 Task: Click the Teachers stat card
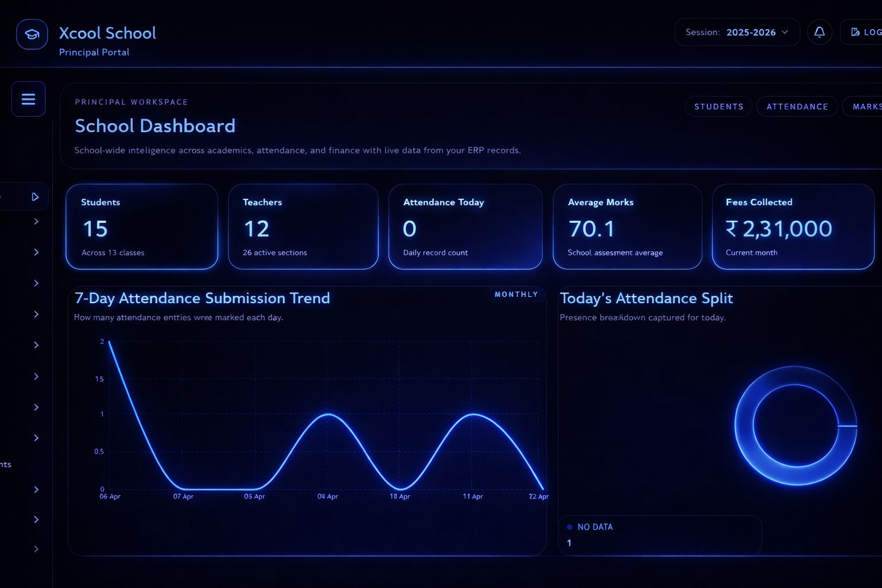[x=303, y=226]
